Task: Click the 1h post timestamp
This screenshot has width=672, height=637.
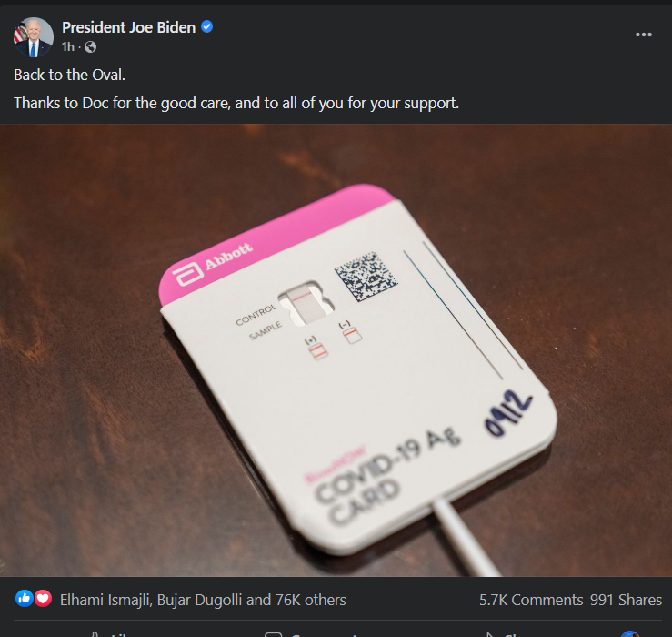Action: (x=67, y=46)
